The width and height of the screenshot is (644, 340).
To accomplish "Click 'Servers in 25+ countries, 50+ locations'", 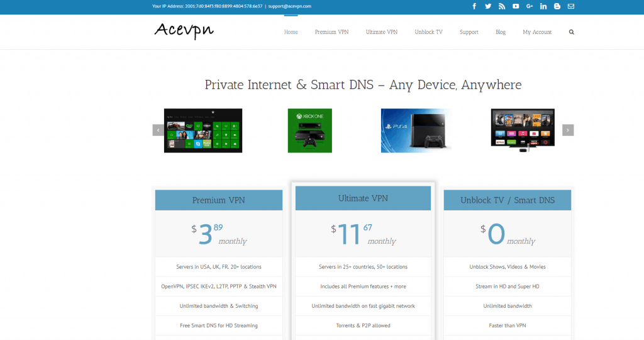I will (x=363, y=267).
